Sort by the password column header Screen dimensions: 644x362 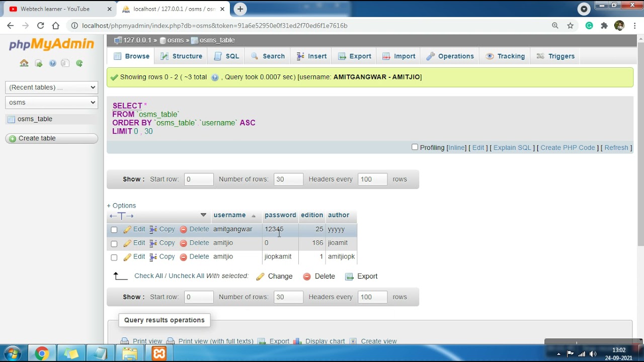pyautogui.click(x=280, y=215)
